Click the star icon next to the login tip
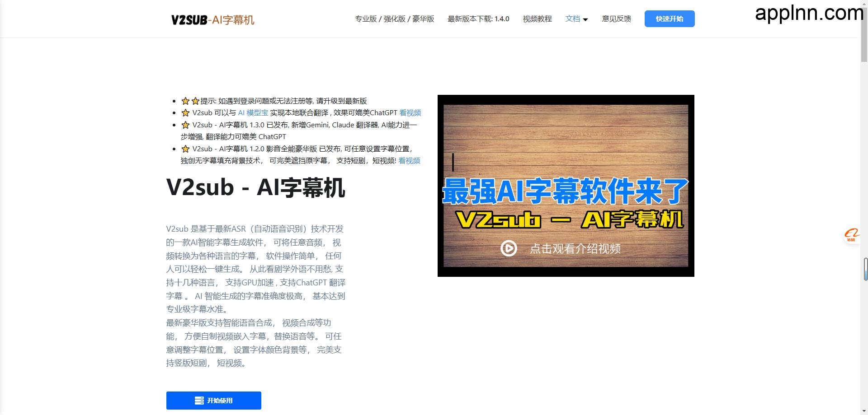The image size is (868, 415). [185, 101]
